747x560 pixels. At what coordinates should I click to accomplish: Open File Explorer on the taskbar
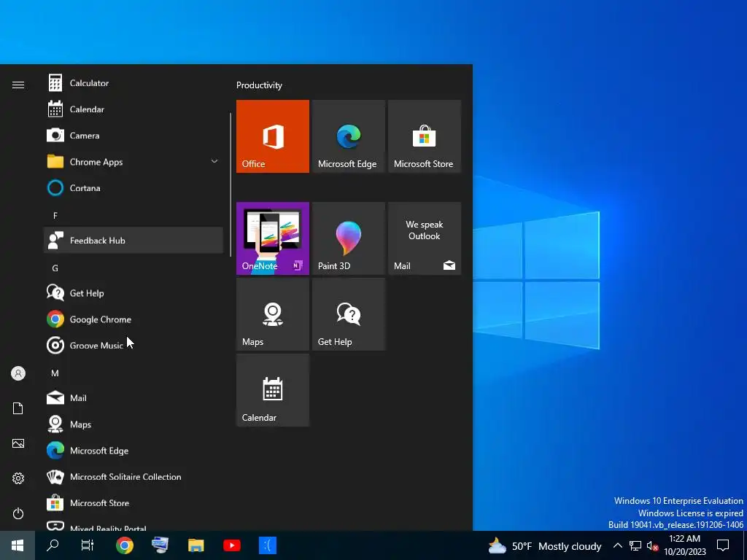pyautogui.click(x=196, y=545)
